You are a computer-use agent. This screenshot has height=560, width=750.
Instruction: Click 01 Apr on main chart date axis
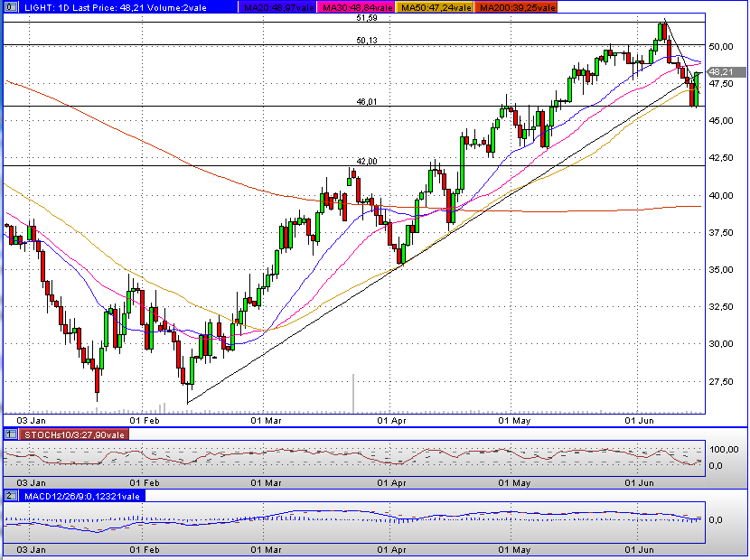(x=392, y=420)
